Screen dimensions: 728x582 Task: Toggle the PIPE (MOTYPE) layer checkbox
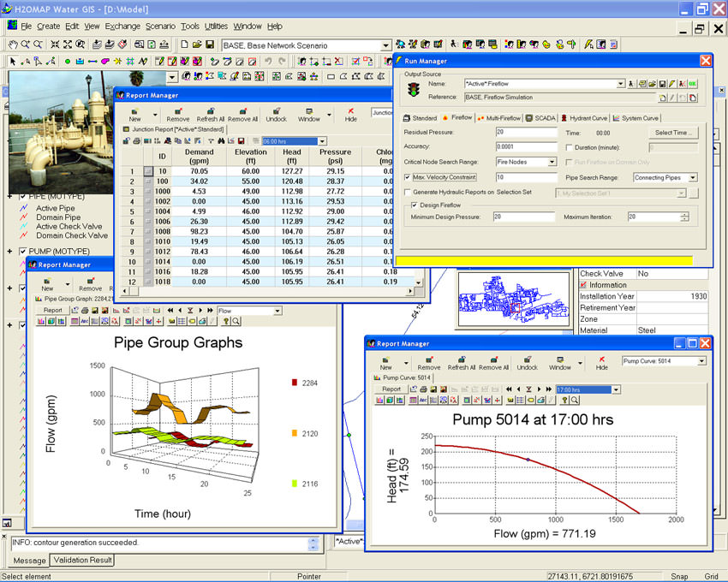pyautogui.click(x=22, y=196)
